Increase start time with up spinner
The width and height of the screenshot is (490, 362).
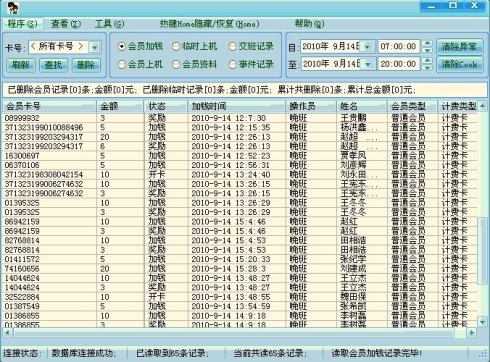(x=427, y=43)
